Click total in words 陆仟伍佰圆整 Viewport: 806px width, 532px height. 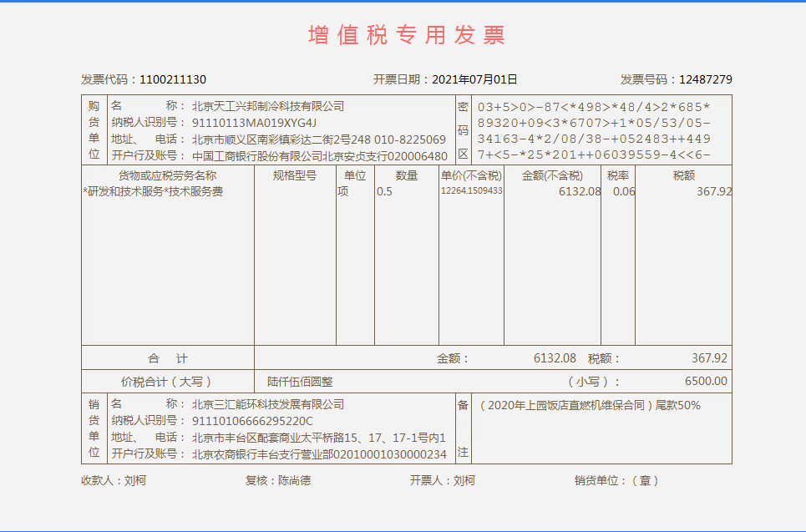(300, 382)
